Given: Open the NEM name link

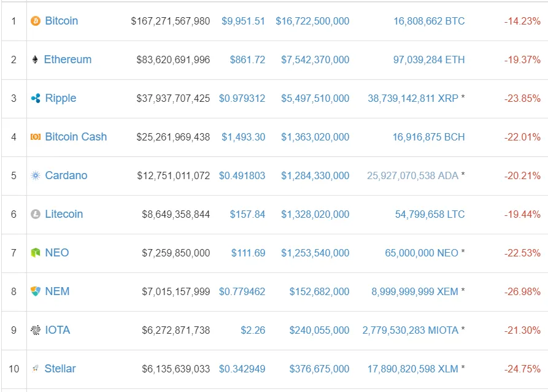Looking at the screenshot, I should [57, 291].
